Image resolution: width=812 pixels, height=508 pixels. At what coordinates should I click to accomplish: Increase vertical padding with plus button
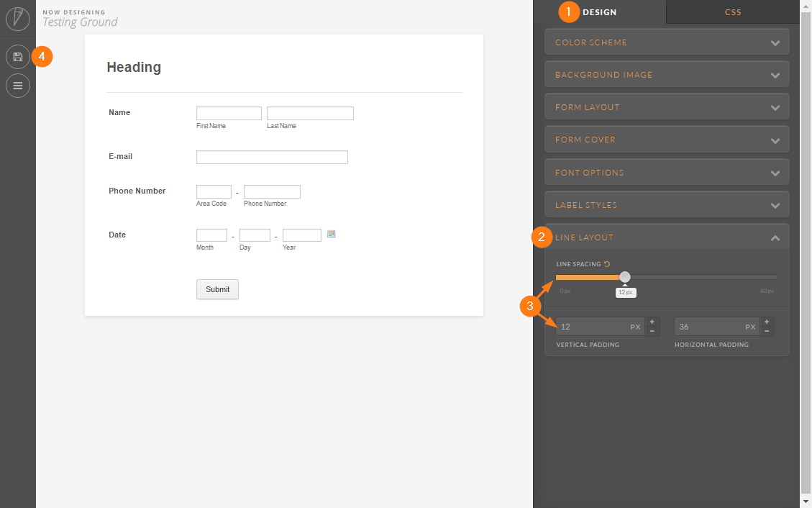point(652,322)
